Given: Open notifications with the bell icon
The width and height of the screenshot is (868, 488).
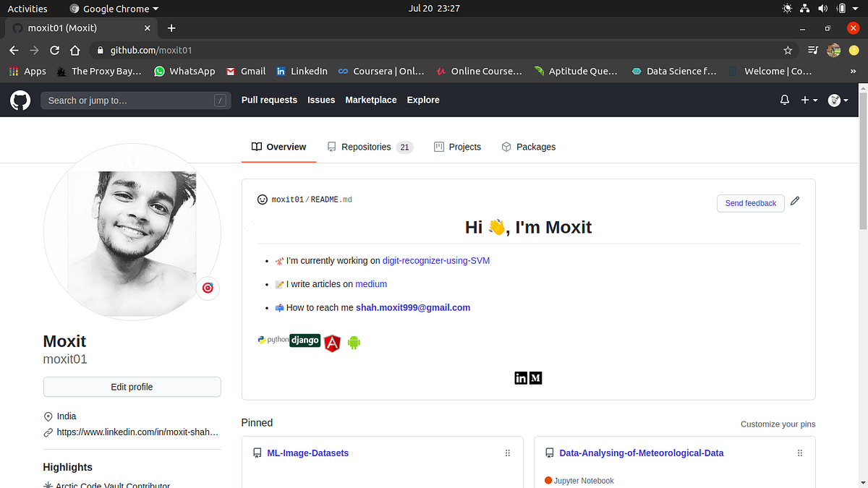Looking at the screenshot, I should click(x=784, y=100).
